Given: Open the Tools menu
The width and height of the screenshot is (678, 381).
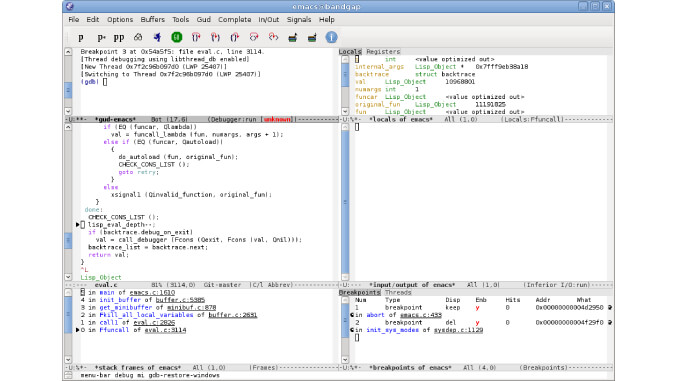Looking at the screenshot, I should (180, 19).
